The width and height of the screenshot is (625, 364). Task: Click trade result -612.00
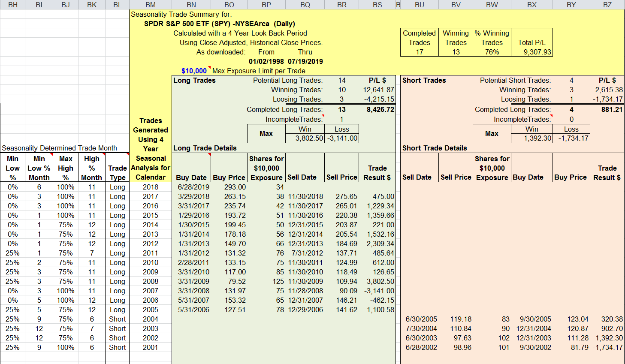point(382,262)
